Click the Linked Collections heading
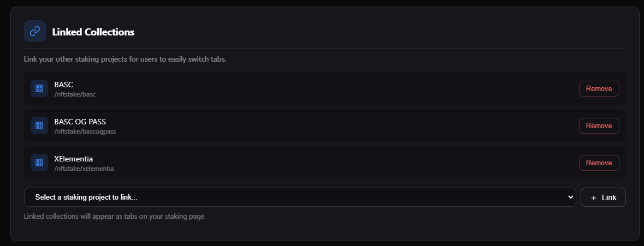644x246 pixels. [93, 32]
